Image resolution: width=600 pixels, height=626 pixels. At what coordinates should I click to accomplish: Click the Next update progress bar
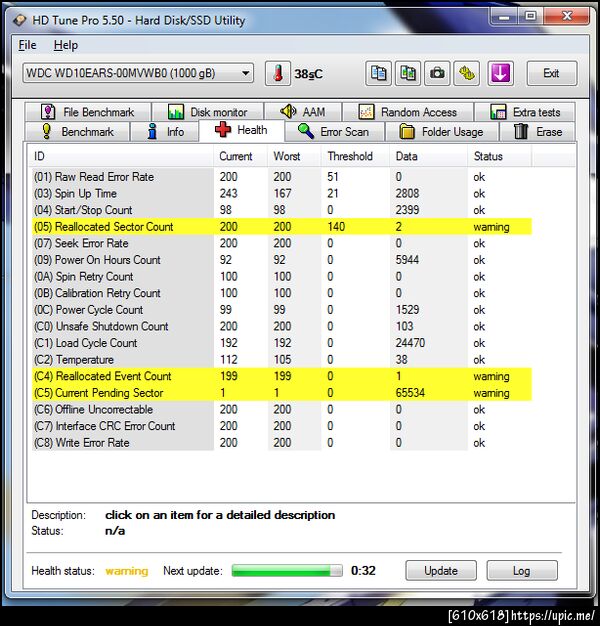pyautogui.click(x=287, y=571)
